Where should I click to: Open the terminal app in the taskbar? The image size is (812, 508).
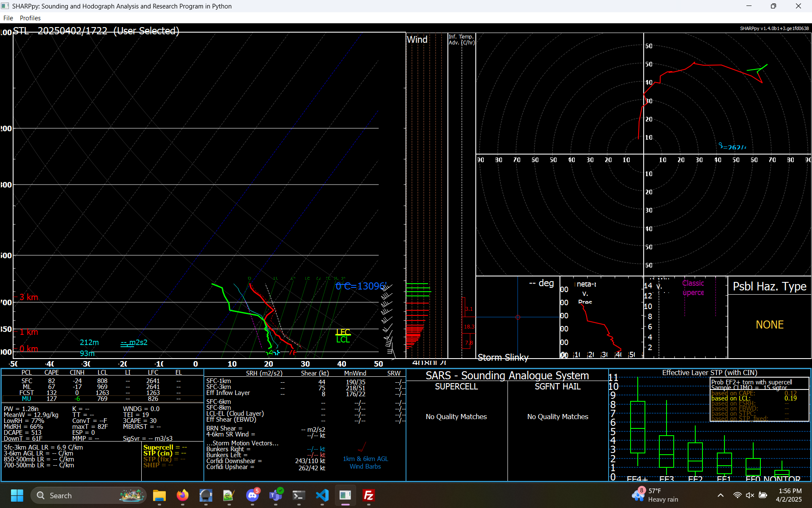(x=299, y=495)
